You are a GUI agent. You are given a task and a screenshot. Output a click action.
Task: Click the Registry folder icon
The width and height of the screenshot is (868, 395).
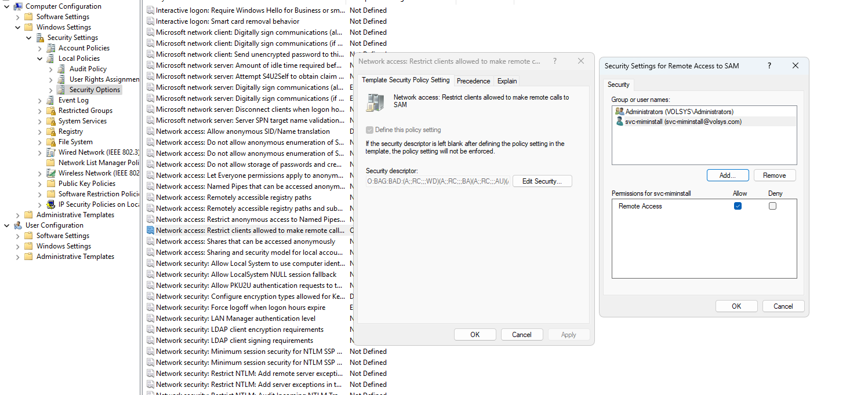tap(51, 131)
